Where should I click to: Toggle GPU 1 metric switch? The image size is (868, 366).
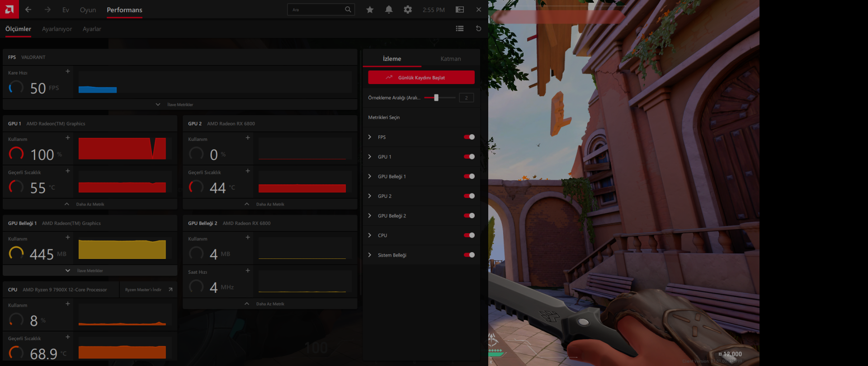pos(469,157)
